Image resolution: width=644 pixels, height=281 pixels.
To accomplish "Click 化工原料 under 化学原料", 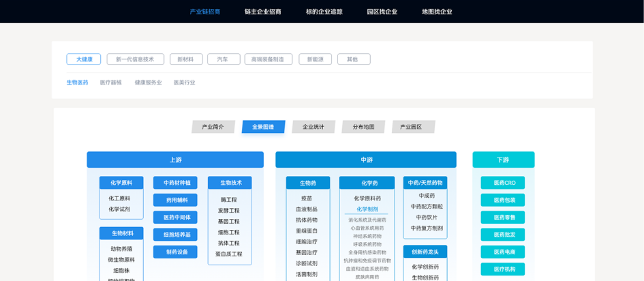I will point(119,198).
